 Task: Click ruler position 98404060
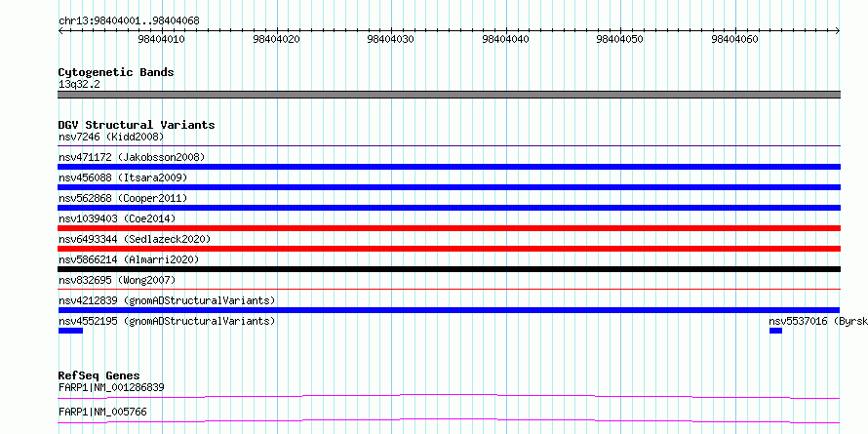[x=734, y=39]
